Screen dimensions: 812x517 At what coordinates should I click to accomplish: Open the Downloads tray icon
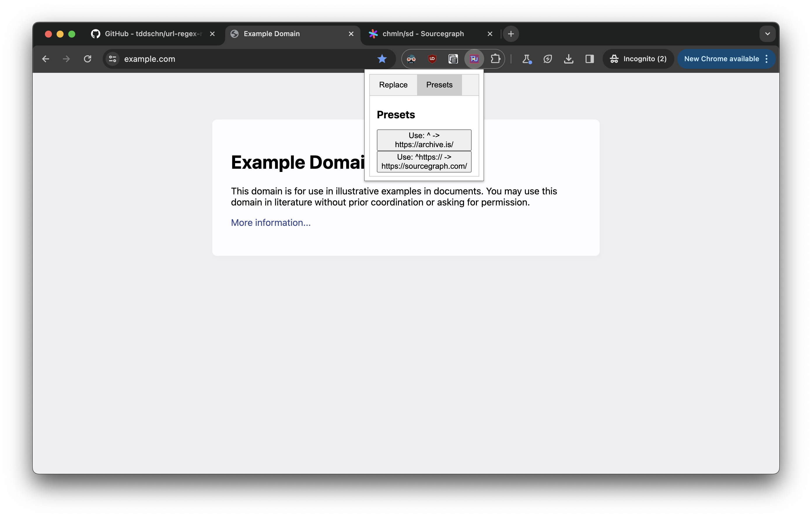568,59
